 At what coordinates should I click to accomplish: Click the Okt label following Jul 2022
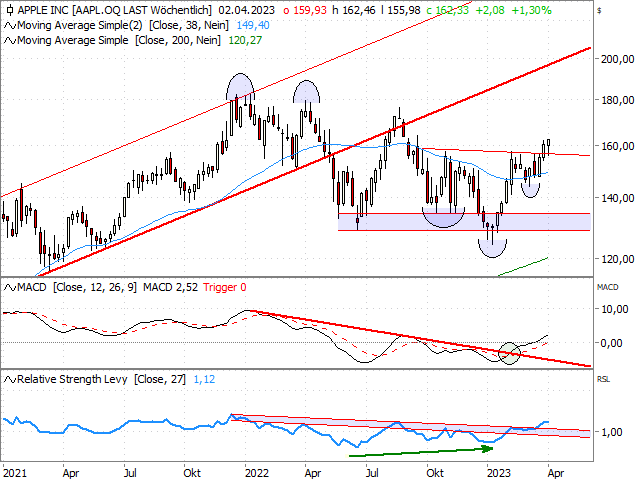[x=435, y=473]
